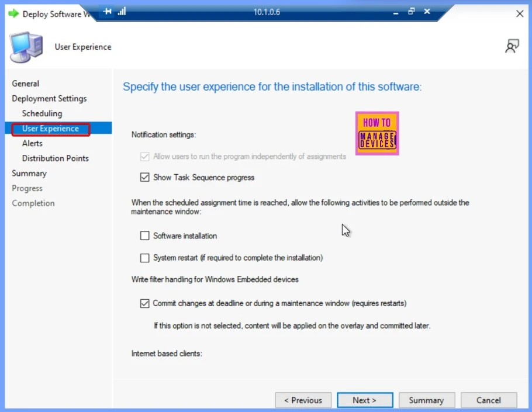The height and width of the screenshot is (412, 532).
Task: Close the 10.1.0.6 remote session bar
Action: coord(427,12)
